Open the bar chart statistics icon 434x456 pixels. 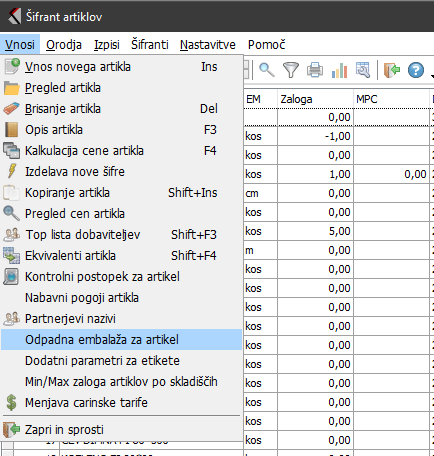pos(339,70)
